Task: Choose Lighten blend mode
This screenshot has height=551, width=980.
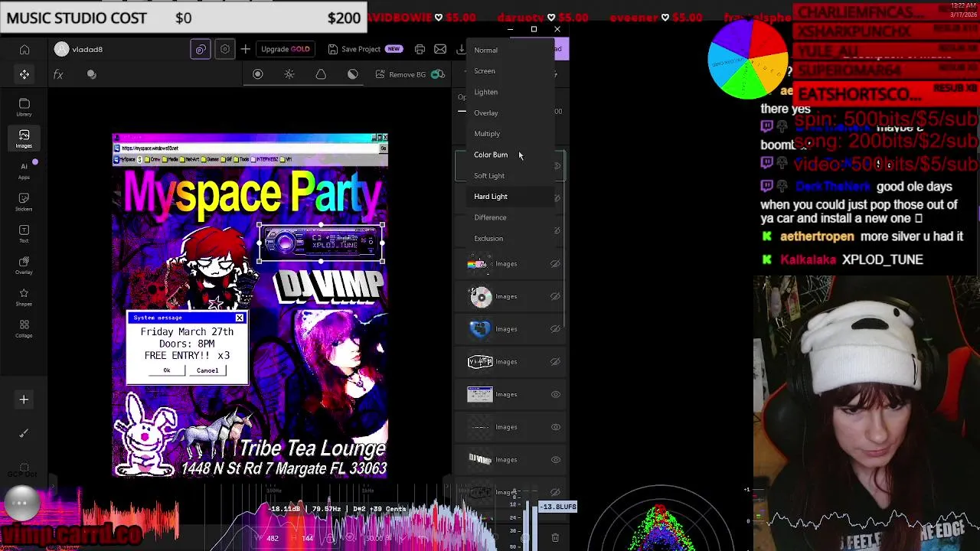Action: (510, 92)
